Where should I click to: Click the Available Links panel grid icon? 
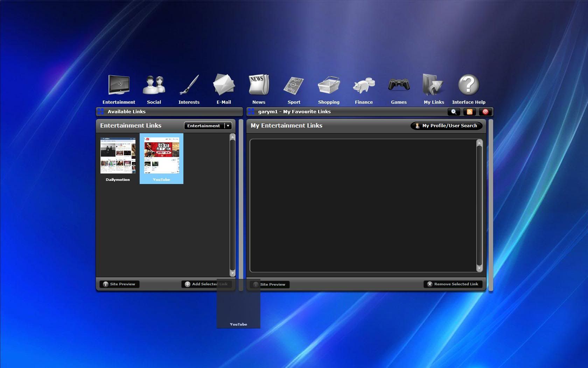(x=101, y=111)
